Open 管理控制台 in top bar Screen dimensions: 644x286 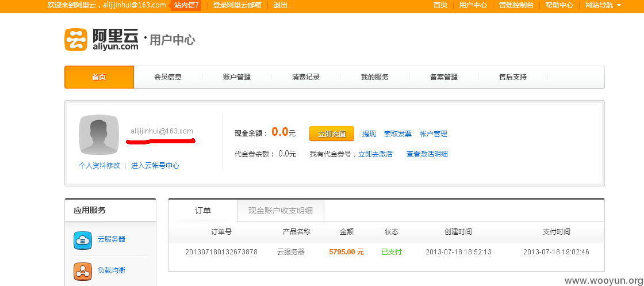(x=516, y=5)
